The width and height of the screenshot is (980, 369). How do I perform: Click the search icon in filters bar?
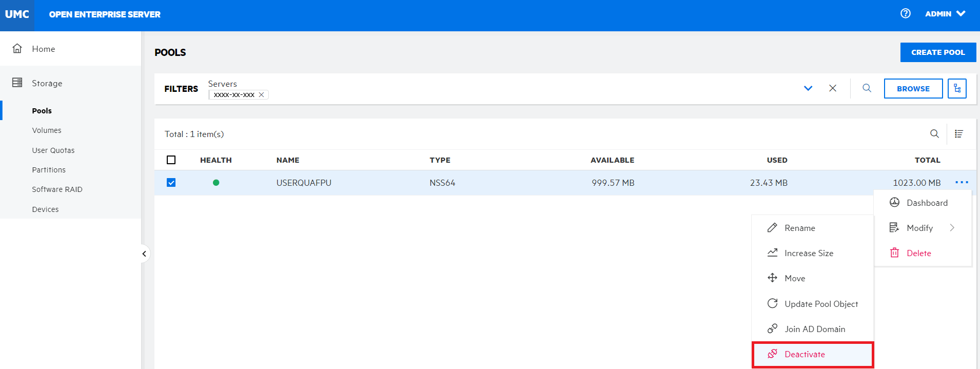coord(867,88)
